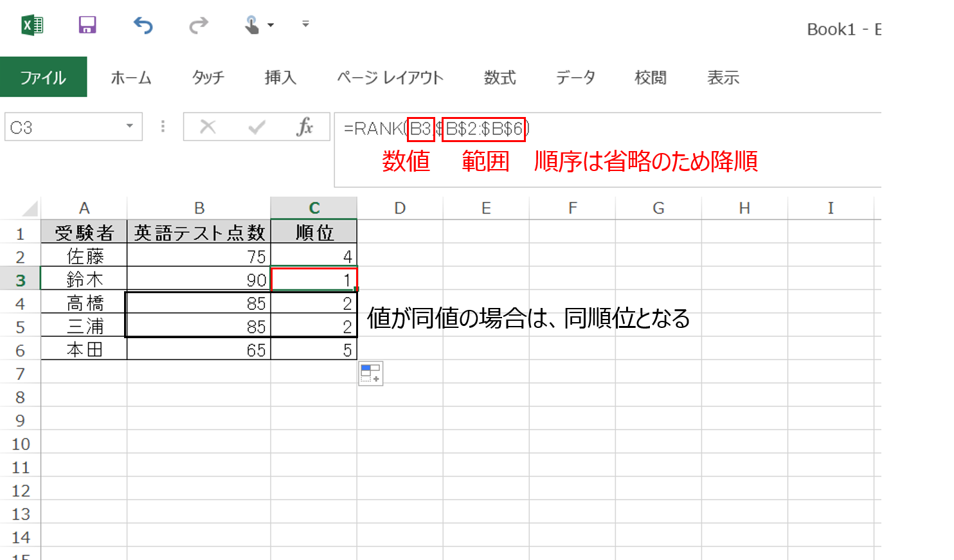The image size is (954, 560).
Task: Select column B by clicking its header
Action: (199, 207)
